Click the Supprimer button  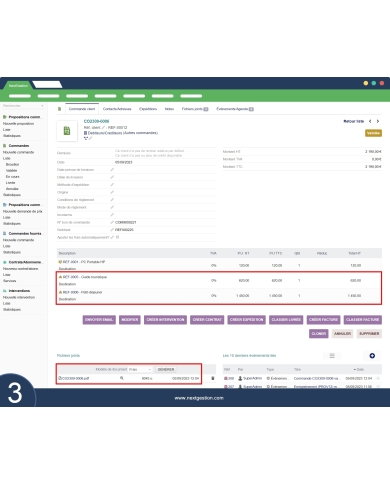pyautogui.click(x=369, y=334)
